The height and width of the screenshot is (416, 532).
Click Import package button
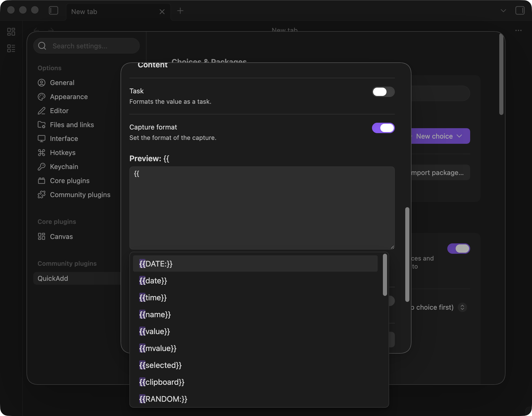point(441,172)
